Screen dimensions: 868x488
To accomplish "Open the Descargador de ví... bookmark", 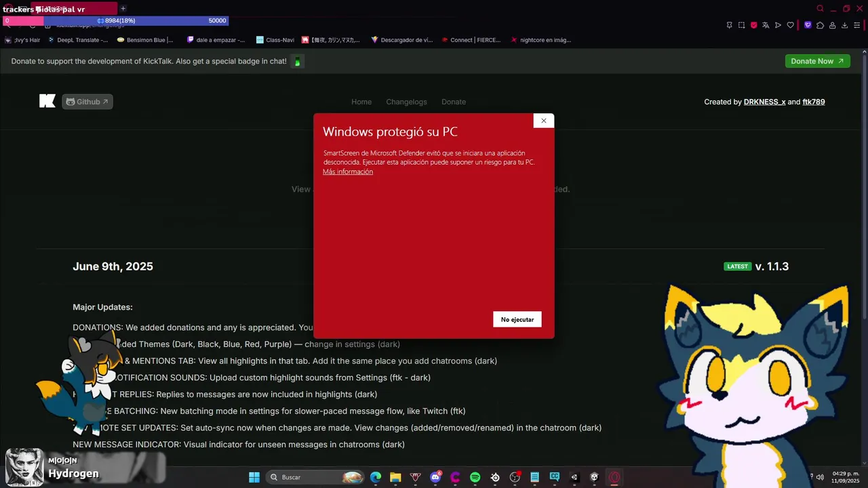I will pos(401,40).
